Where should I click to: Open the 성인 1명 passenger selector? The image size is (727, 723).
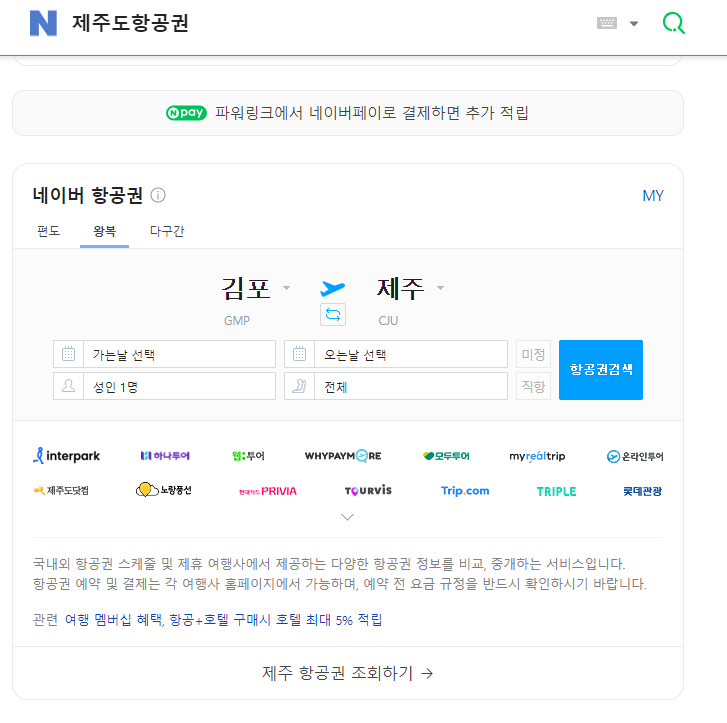[x=179, y=386]
